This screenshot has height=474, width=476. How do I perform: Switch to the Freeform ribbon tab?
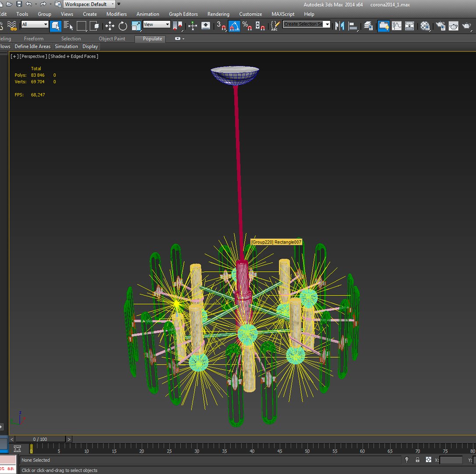34,39
